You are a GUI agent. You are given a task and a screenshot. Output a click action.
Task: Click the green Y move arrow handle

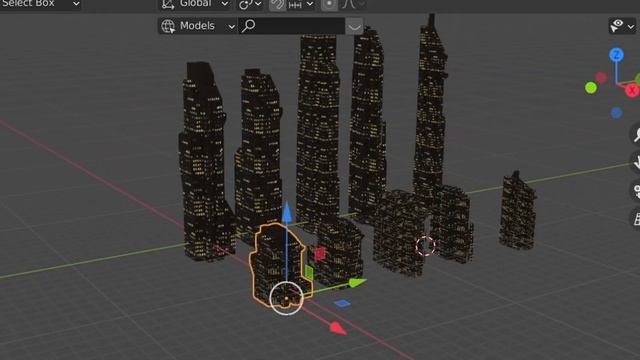(x=358, y=282)
